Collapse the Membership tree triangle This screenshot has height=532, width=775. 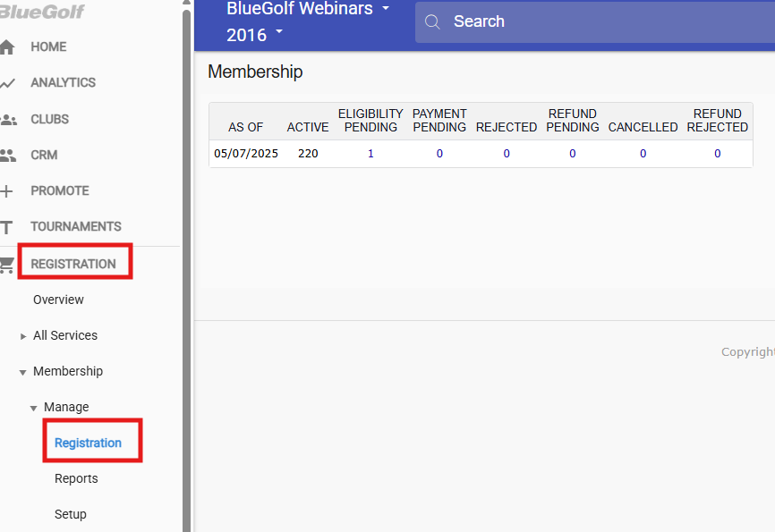click(x=22, y=373)
